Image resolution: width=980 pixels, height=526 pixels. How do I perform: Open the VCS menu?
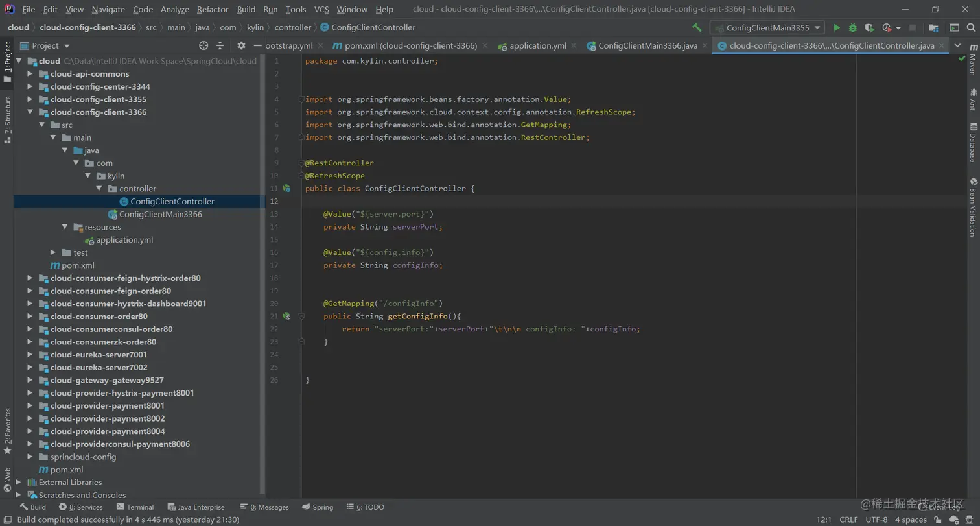point(321,9)
